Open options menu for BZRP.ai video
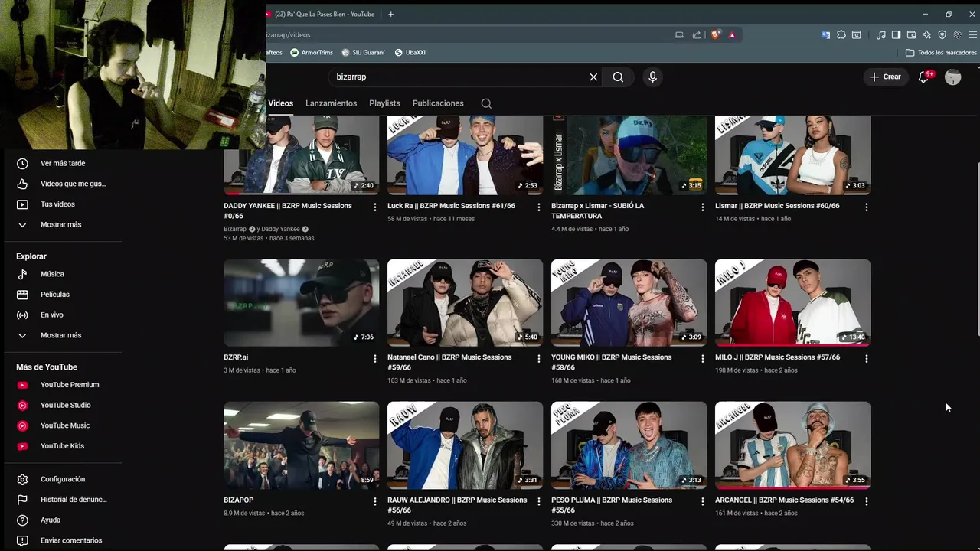980x551 pixels. coord(374,358)
